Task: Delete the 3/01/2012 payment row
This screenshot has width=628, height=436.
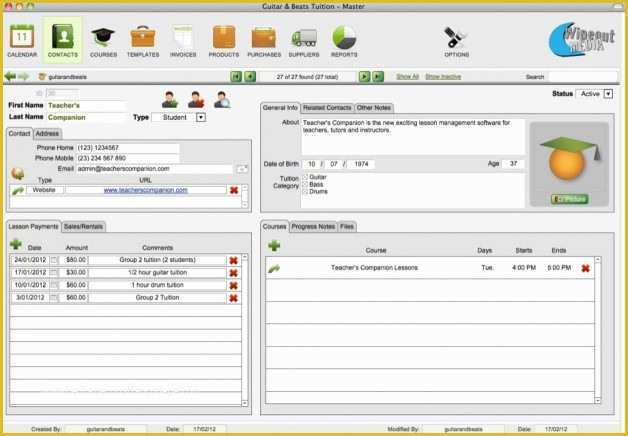Action: pos(233,298)
